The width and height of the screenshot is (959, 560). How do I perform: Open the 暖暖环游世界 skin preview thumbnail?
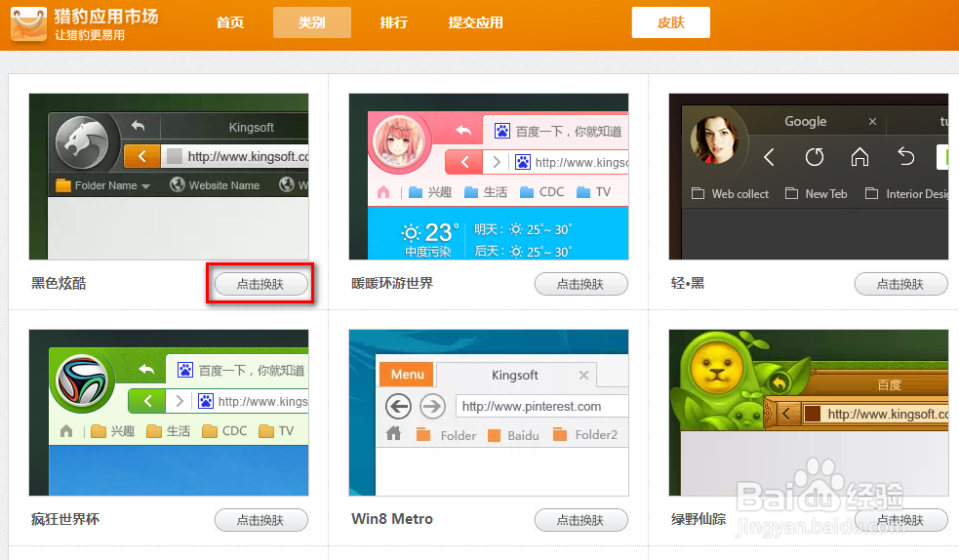489,177
